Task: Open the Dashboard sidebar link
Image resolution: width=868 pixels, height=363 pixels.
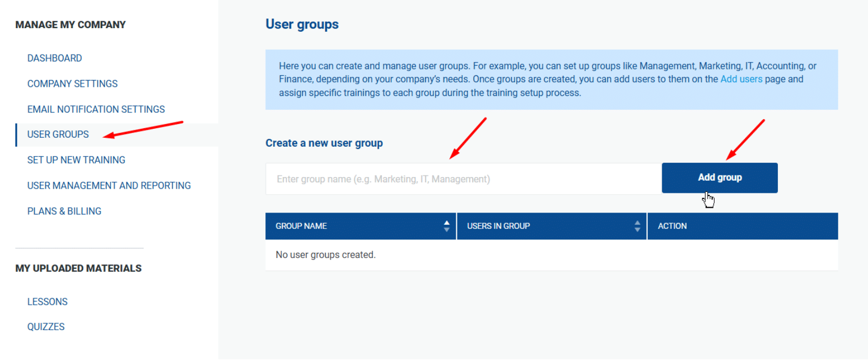Action: pos(55,58)
